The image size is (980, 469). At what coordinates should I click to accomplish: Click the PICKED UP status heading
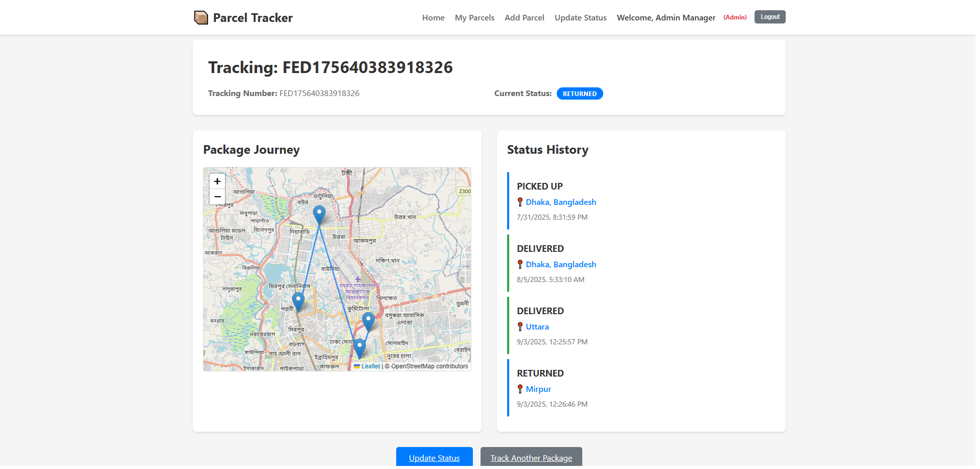540,186
